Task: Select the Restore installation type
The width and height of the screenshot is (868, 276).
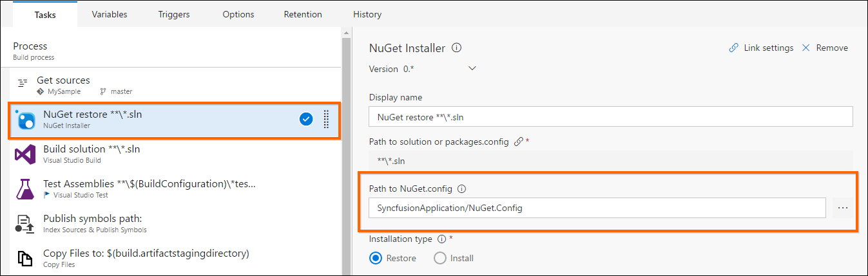Action: (x=376, y=258)
